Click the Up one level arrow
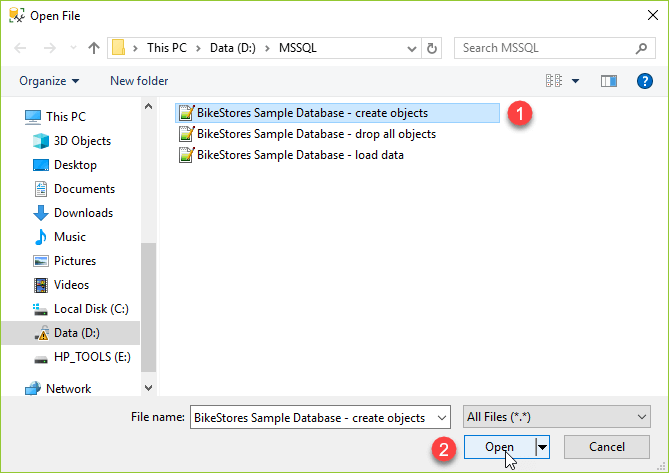Screen dimensions: 669x473 tap(94, 48)
